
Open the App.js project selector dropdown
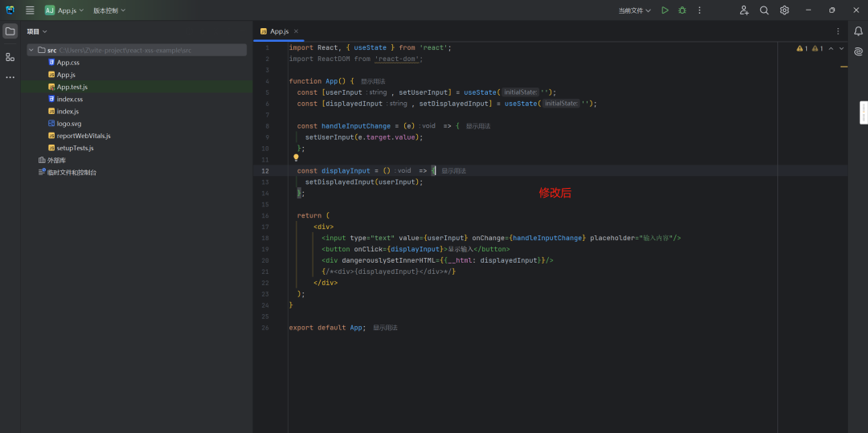[x=65, y=10]
